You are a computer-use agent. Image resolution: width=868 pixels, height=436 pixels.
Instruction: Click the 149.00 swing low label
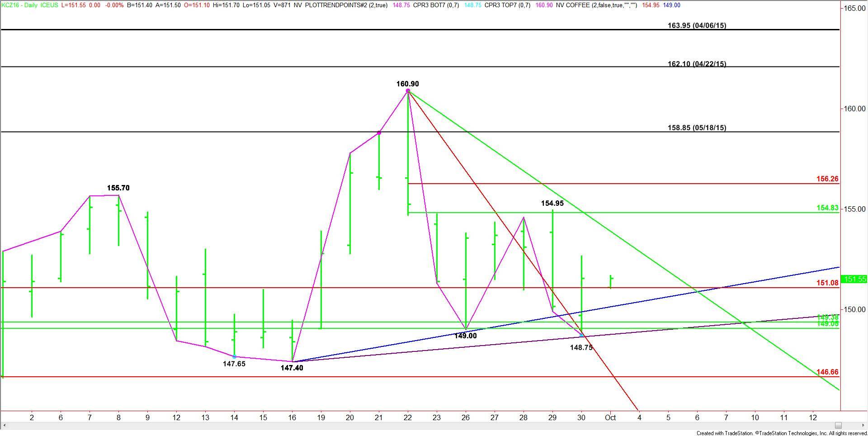click(x=466, y=336)
